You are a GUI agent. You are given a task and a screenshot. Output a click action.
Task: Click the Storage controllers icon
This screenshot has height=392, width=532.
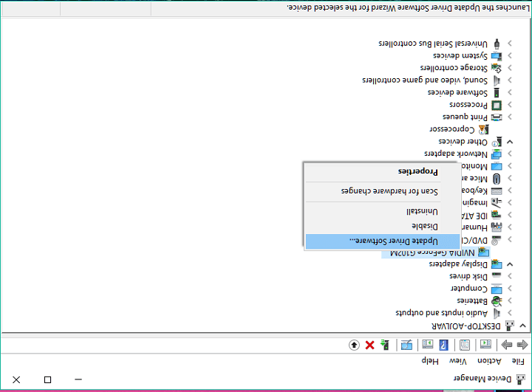click(497, 68)
